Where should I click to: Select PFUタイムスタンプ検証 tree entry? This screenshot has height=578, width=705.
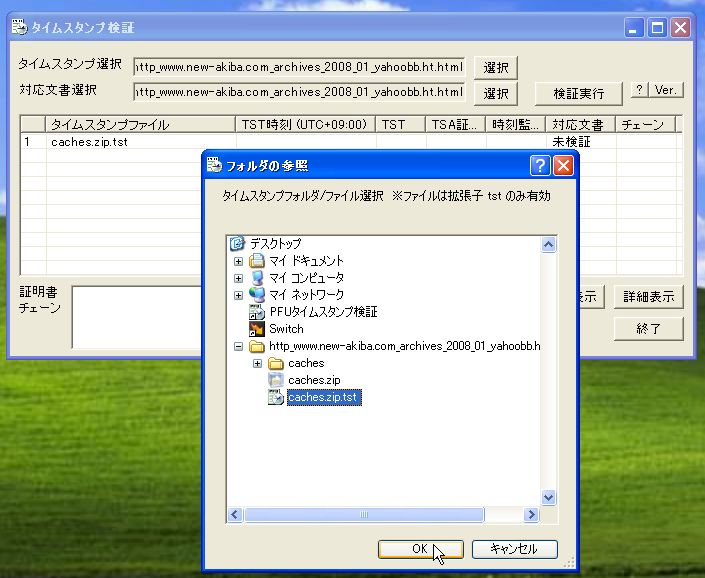[x=323, y=312]
